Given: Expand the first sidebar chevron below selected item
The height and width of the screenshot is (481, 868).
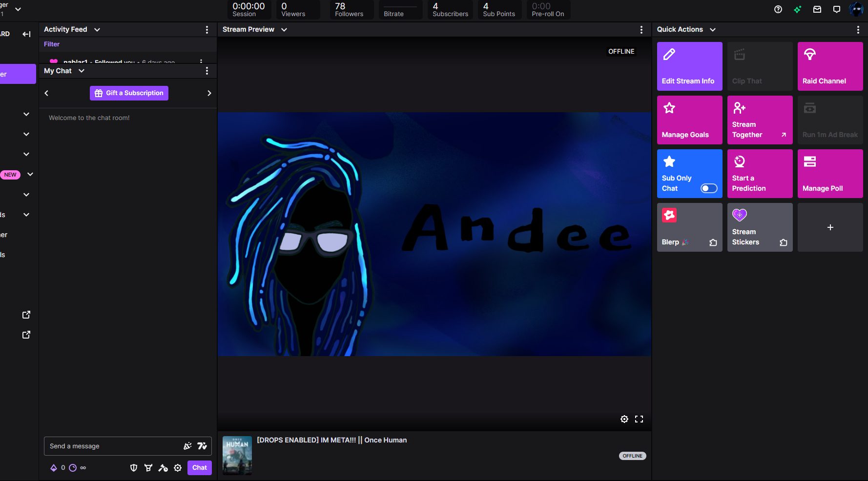Looking at the screenshot, I should click(x=26, y=114).
